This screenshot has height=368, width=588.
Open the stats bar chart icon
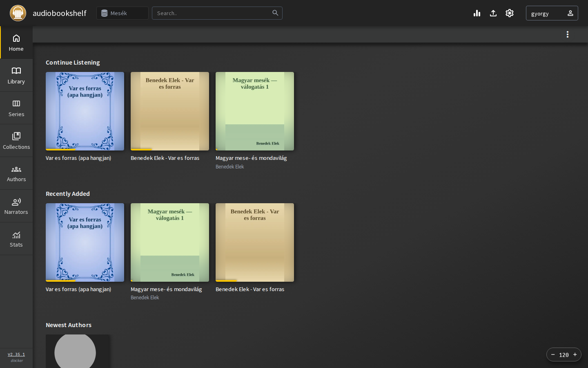tap(477, 13)
